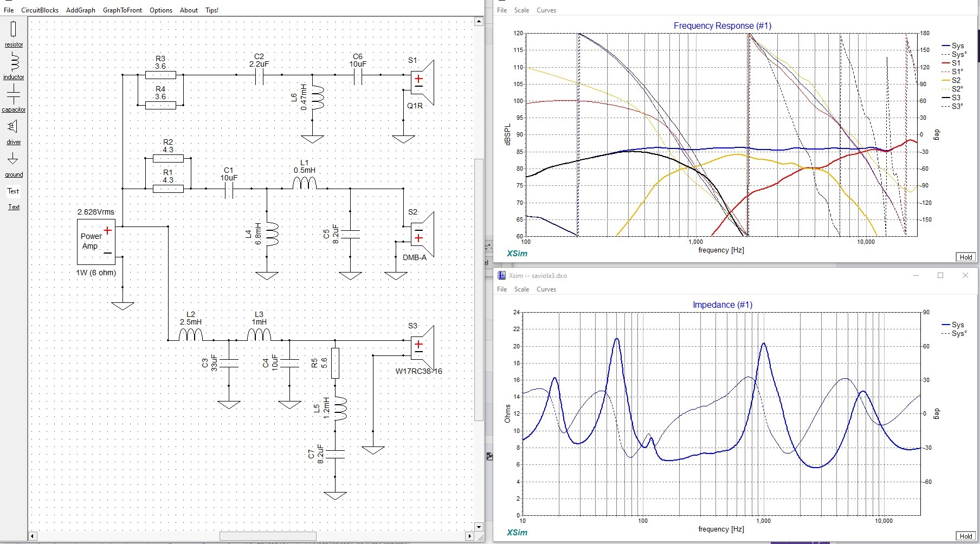This screenshot has width=980, height=544.
Task: Click the vertical scrollbar up arrow
Action: tap(479, 21)
